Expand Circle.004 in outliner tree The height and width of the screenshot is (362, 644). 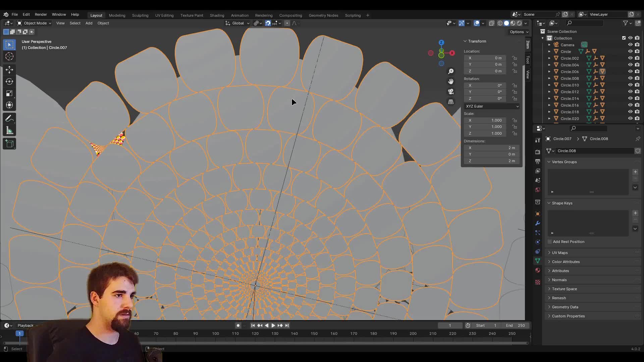pyautogui.click(x=549, y=65)
